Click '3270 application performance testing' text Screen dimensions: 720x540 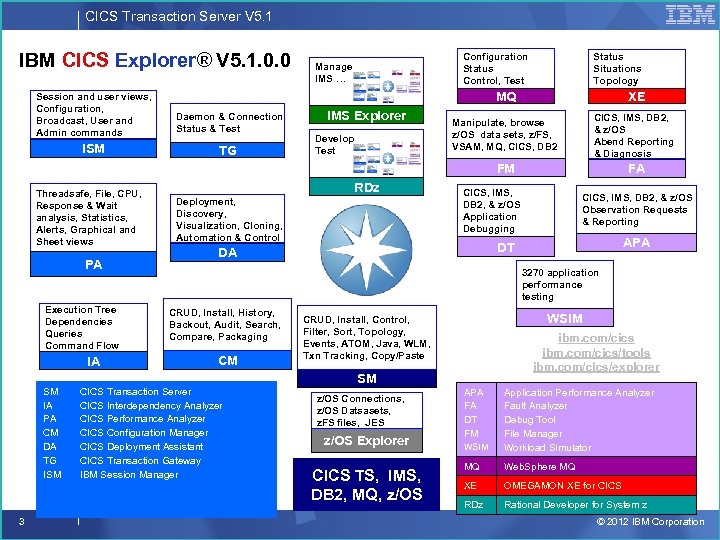[560, 285]
